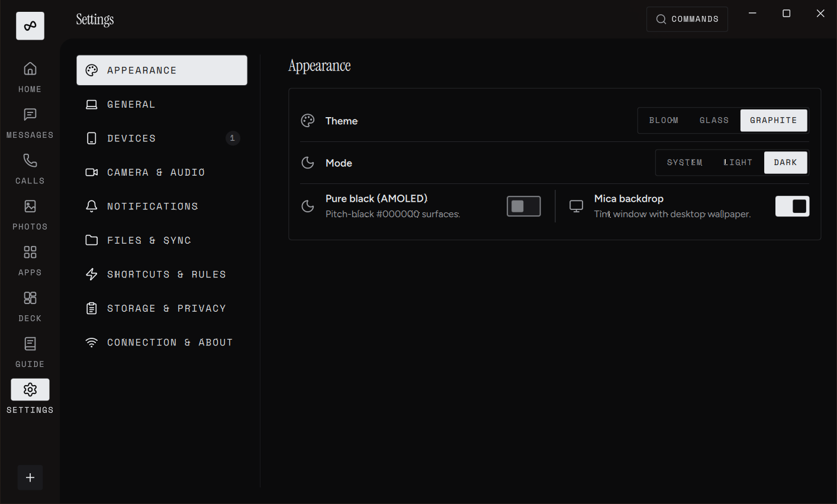837x504 pixels.
Task: Open Camera & Audio settings
Action: (x=162, y=172)
